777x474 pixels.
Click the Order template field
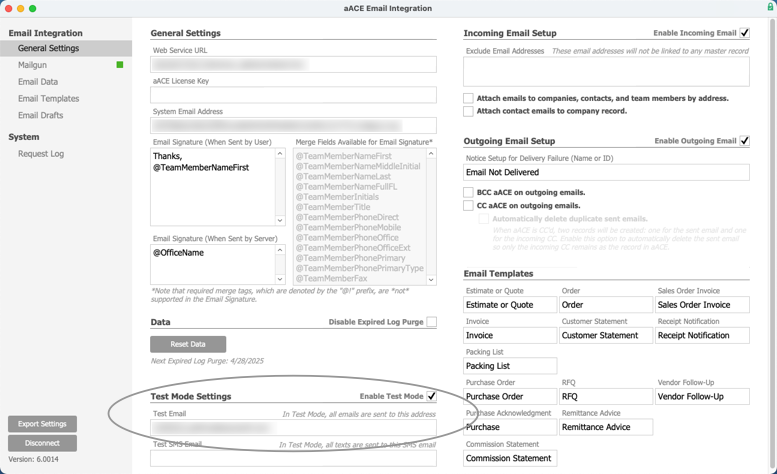tap(606, 305)
